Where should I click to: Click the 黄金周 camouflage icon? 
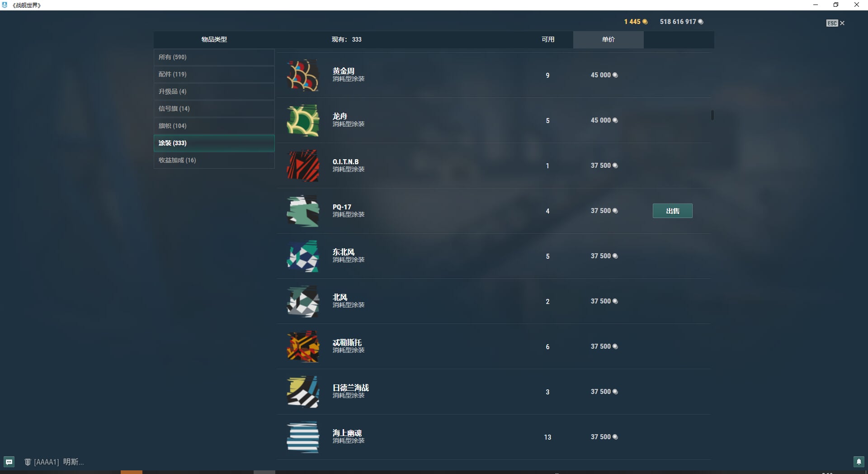(x=303, y=75)
